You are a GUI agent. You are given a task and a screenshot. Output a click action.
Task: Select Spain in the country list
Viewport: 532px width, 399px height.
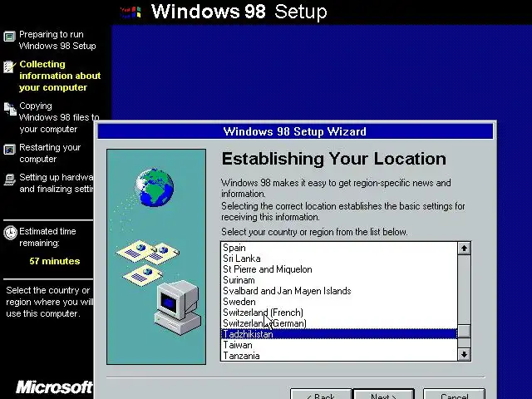[x=338, y=248]
